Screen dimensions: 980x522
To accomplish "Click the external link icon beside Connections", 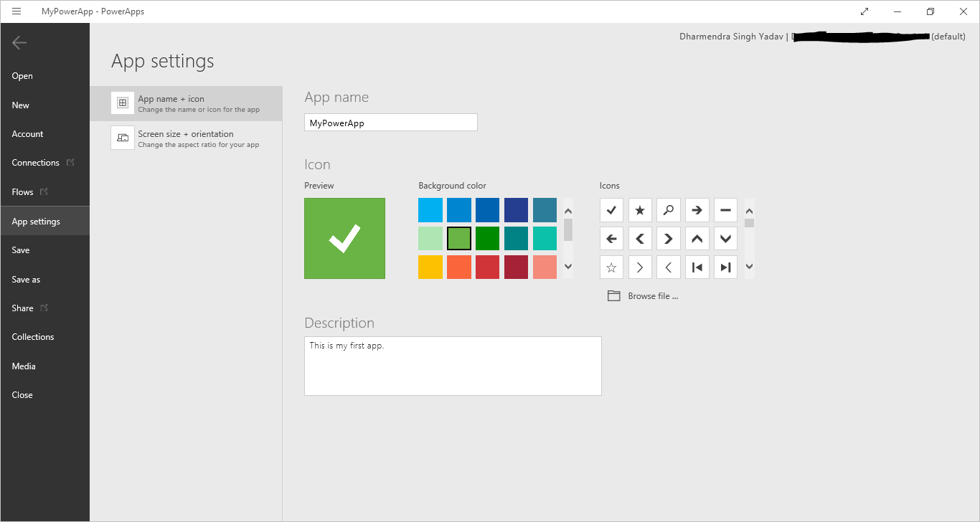I will pos(70,162).
